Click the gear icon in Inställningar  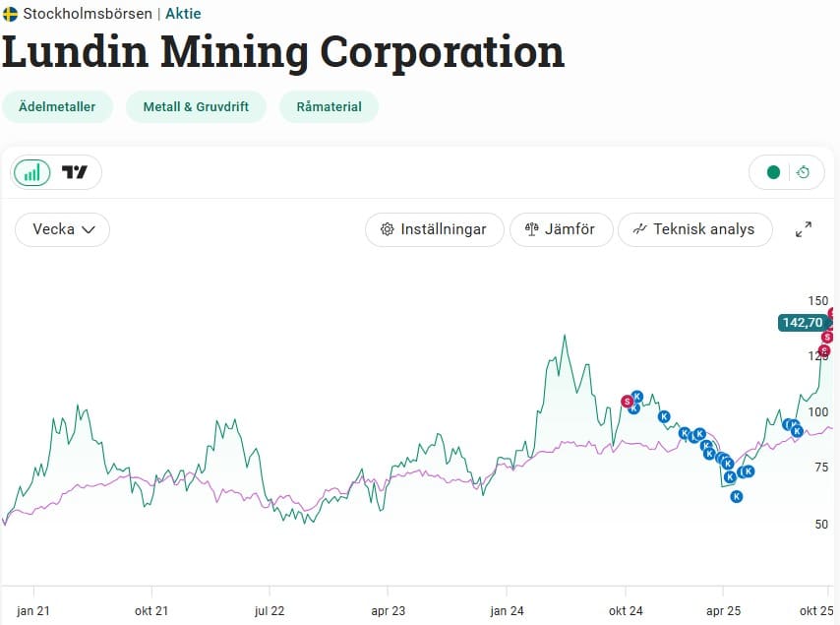[x=388, y=229]
